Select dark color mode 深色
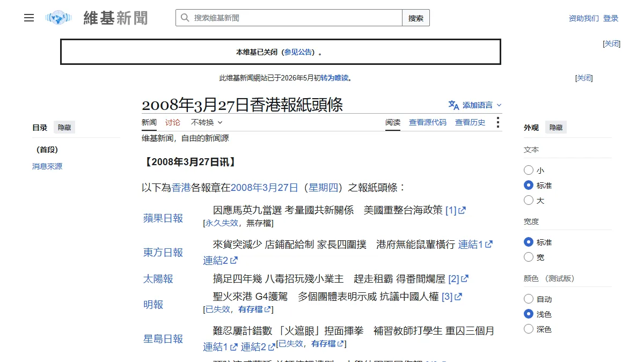644x362 pixels. point(529,329)
